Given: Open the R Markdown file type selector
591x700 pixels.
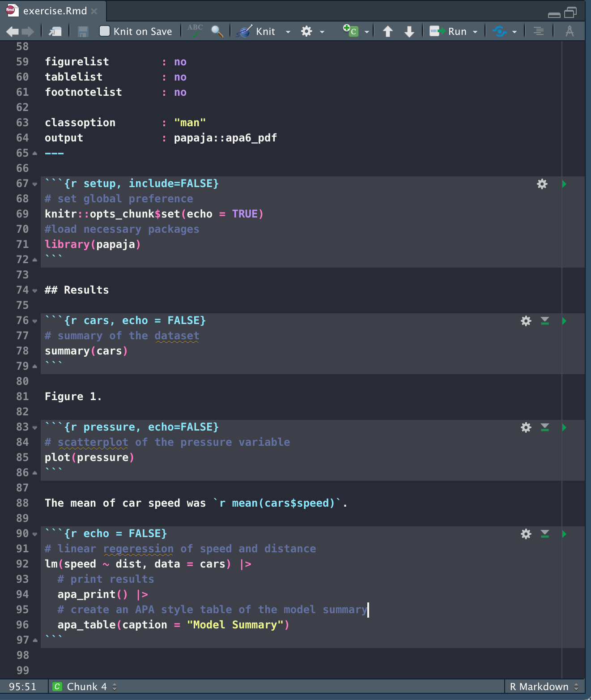Looking at the screenshot, I should 544,687.
